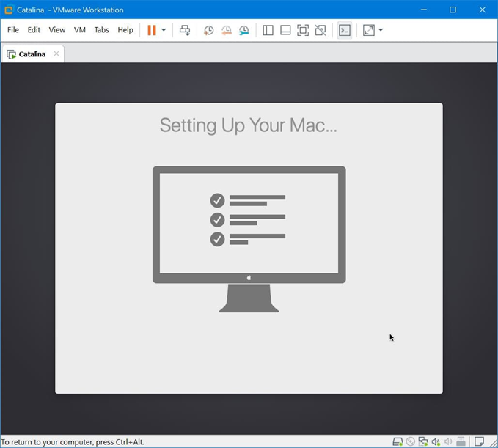Click the VMware Workstation title bar icon
The width and height of the screenshot is (498, 448).
coord(9,10)
